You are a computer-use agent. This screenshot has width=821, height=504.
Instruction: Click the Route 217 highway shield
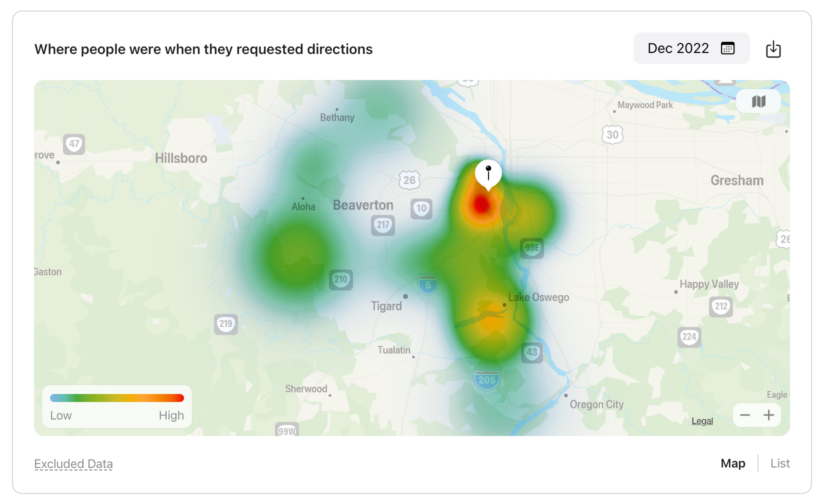tap(383, 225)
